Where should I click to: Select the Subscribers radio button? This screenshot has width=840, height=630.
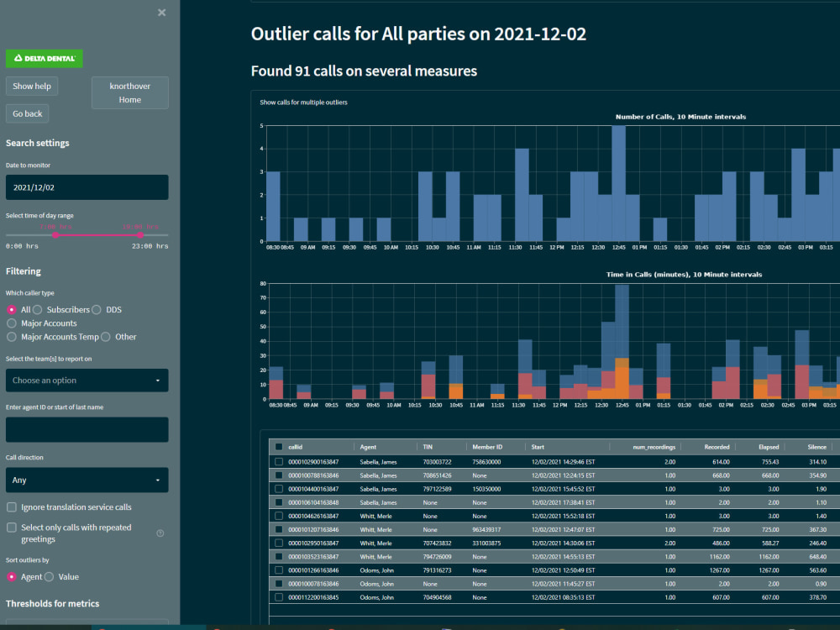click(x=37, y=310)
